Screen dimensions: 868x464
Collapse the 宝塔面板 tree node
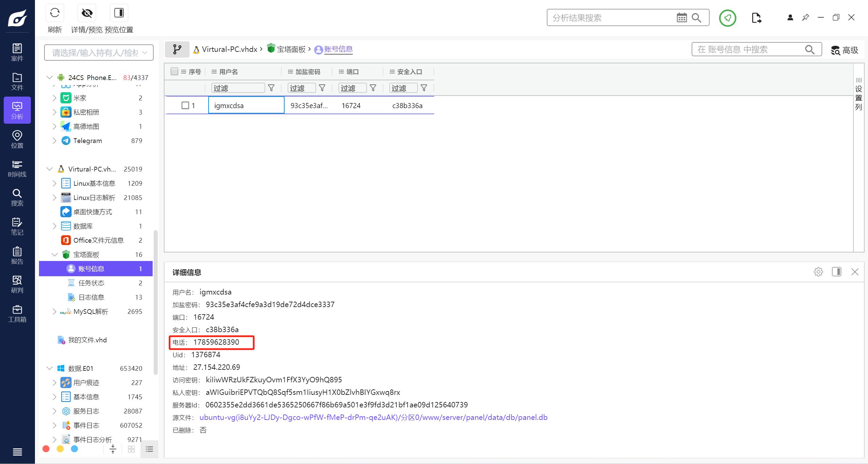click(54, 255)
